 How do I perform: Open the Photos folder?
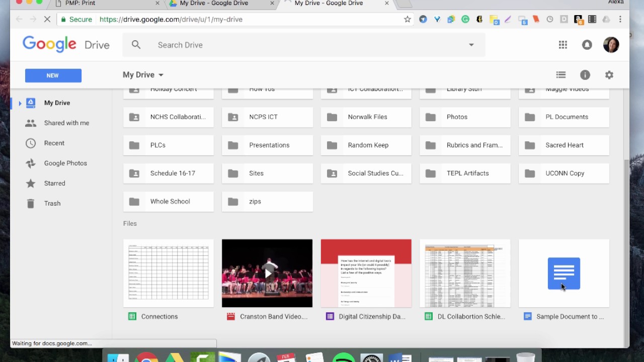[465, 117]
